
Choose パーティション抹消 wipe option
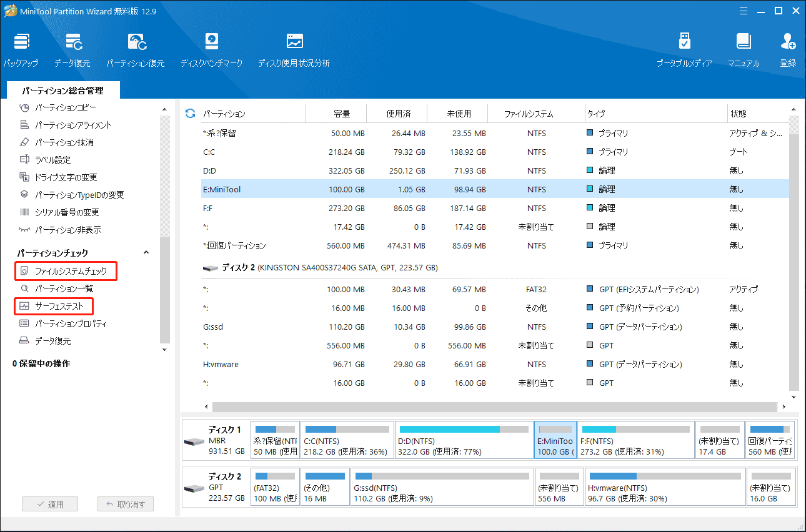tap(57, 142)
